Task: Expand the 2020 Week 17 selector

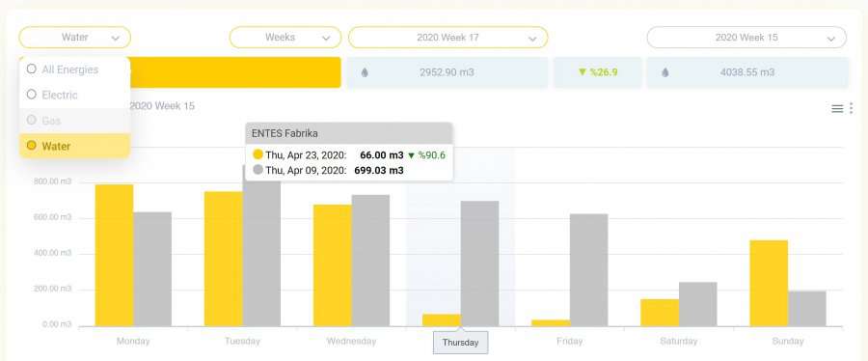Action: (448, 38)
